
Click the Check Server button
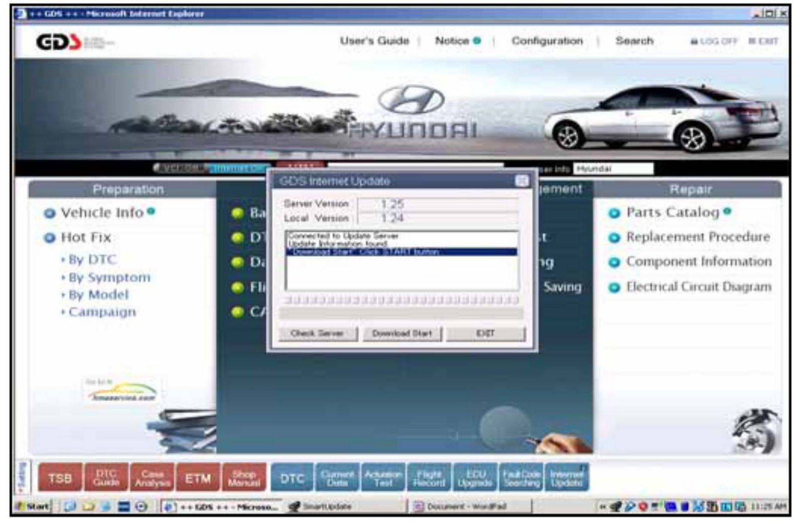pos(317,333)
